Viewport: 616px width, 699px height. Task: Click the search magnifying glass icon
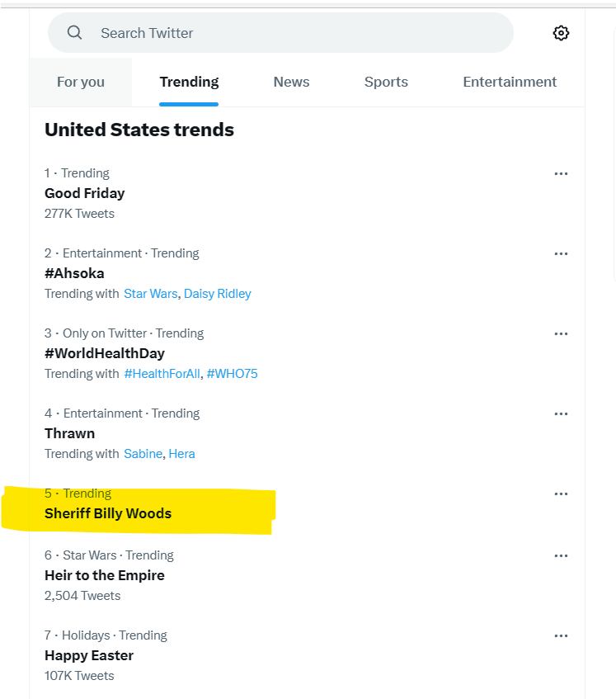pyautogui.click(x=74, y=32)
